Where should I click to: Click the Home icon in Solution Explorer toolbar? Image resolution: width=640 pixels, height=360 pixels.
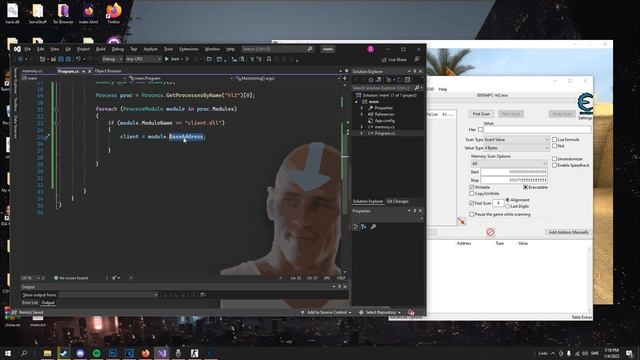tap(371, 80)
